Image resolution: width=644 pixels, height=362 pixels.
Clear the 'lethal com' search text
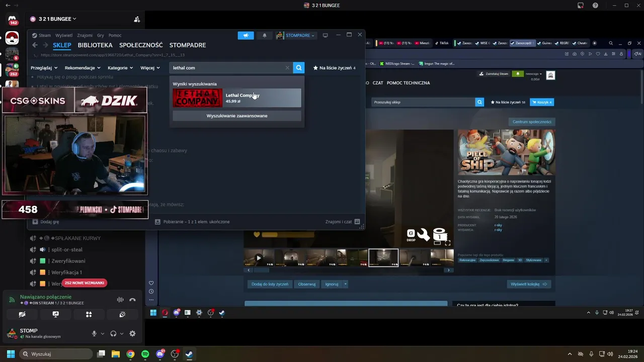[x=287, y=68]
